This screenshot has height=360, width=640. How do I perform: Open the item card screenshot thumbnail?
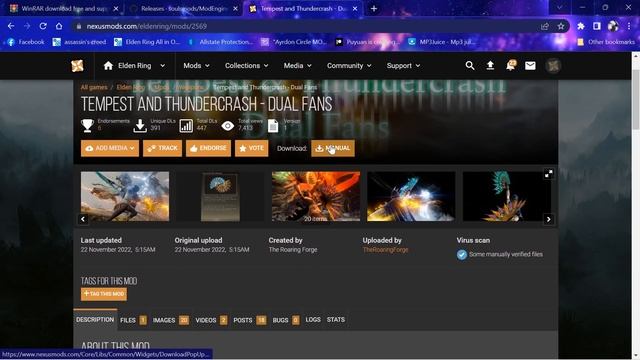tap(220, 196)
